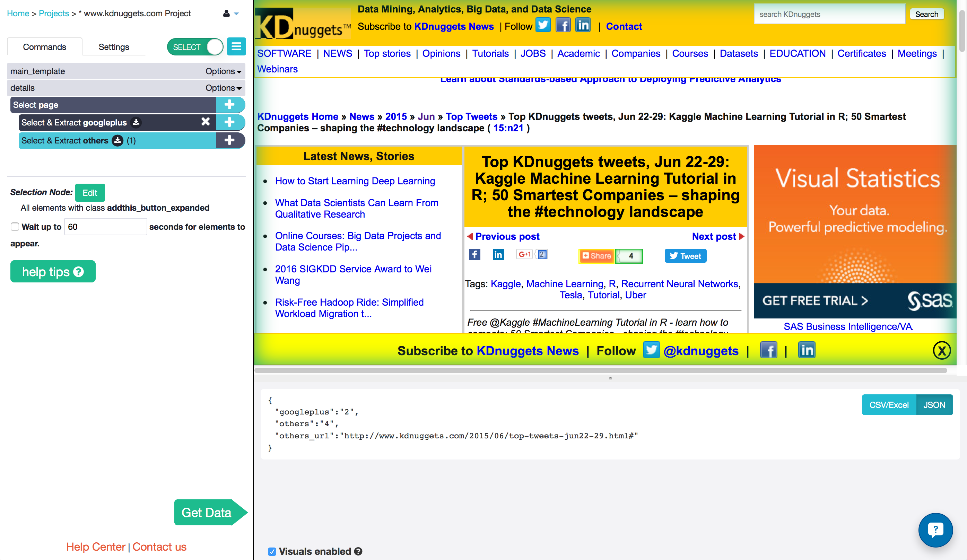Image resolution: width=967 pixels, height=560 pixels.
Task: Click the JSON export button
Action: click(x=934, y=404)
